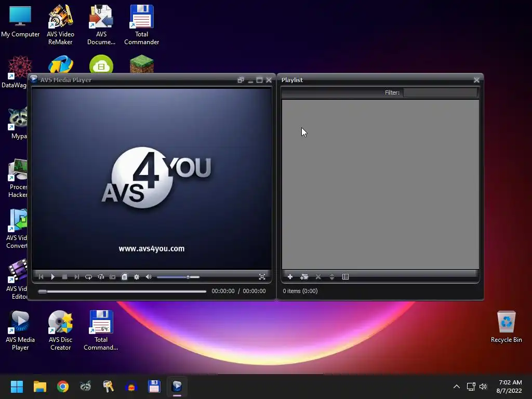This screenshot has height=399, width=532.
Task: Open File Explorer from the taskbar
Action: click(39, 387)
